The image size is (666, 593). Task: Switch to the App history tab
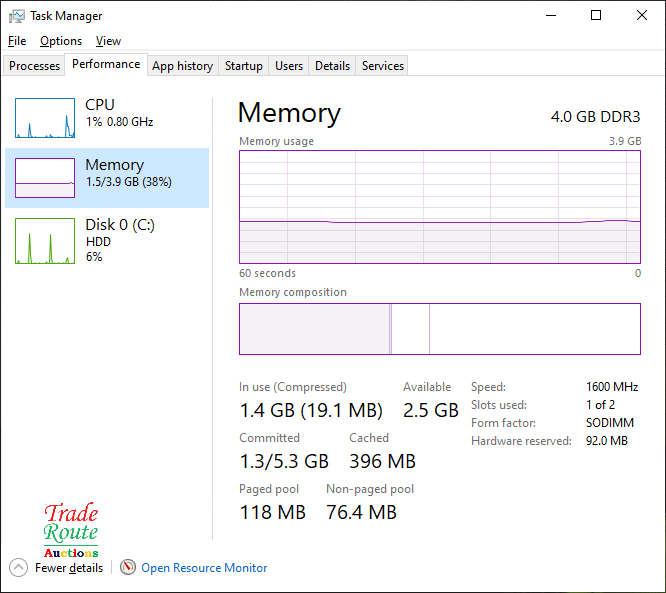pos(183,66)
